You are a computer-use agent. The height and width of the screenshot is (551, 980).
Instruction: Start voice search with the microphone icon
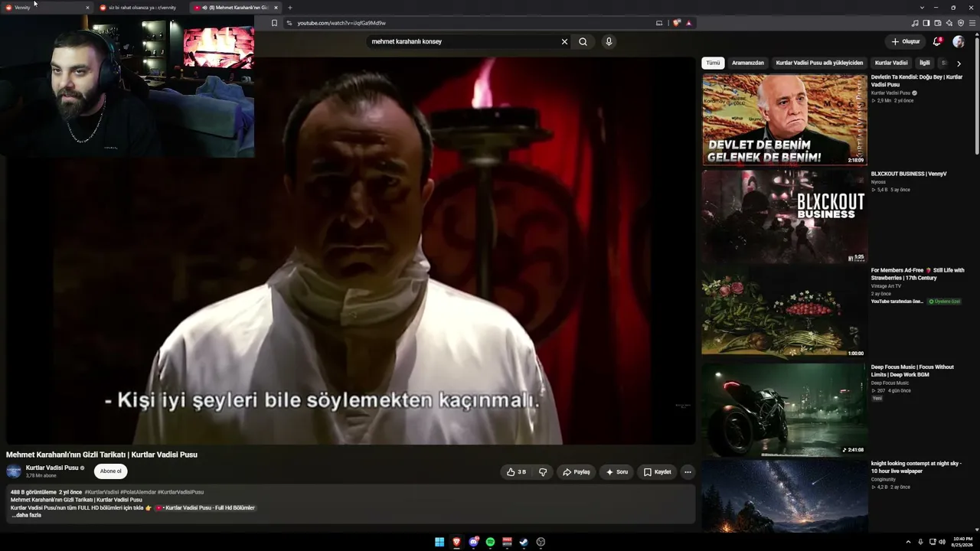pos(609,42)
